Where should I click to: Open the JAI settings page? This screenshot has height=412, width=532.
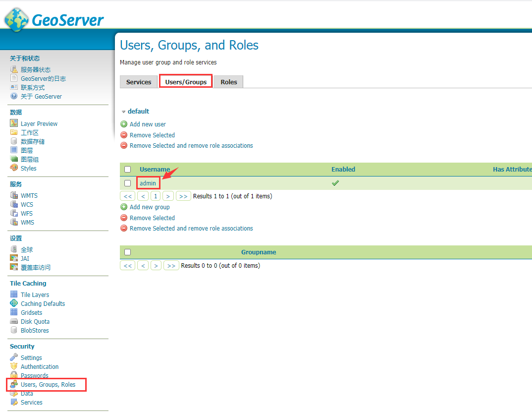pos(27,258)
